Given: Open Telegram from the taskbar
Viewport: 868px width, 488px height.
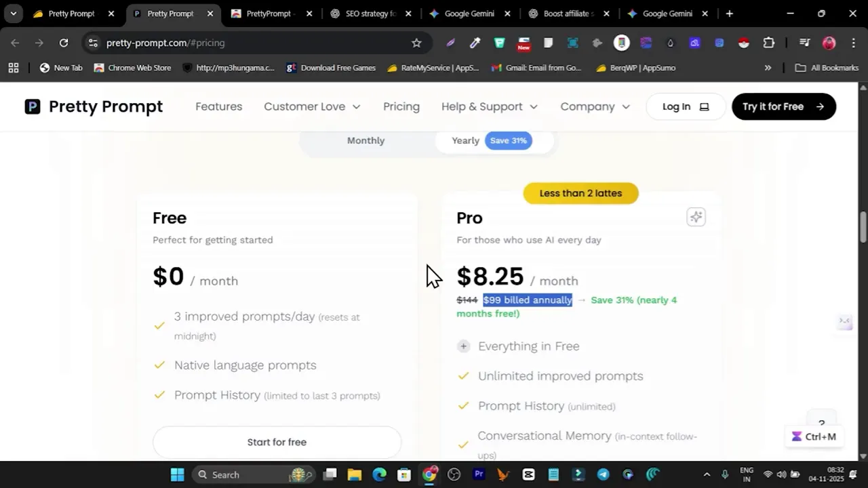Looking at the screenshot, I should [x=603, y=474].
